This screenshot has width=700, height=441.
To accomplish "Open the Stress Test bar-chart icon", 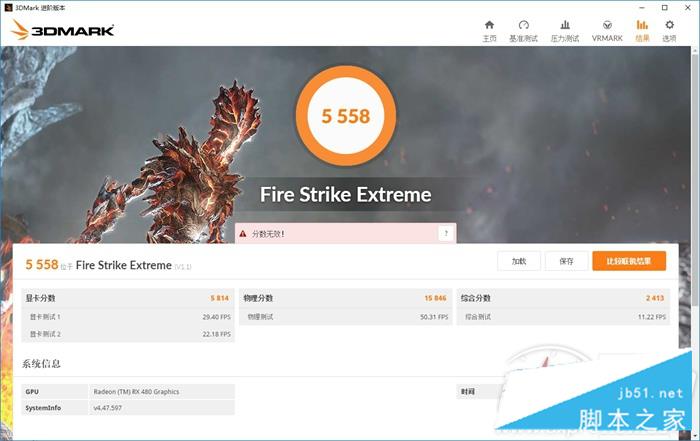I will pos(565,25).
